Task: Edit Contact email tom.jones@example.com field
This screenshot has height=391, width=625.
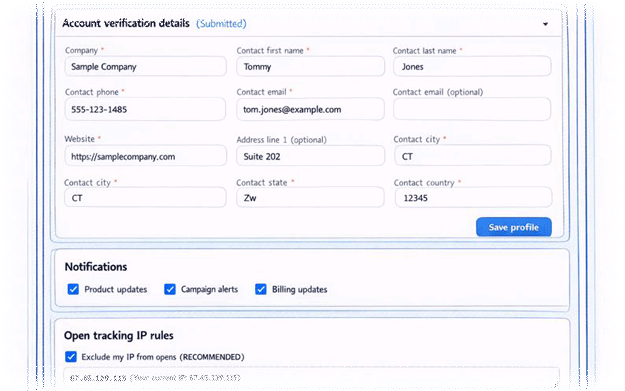Action: [x=311, y=109]
